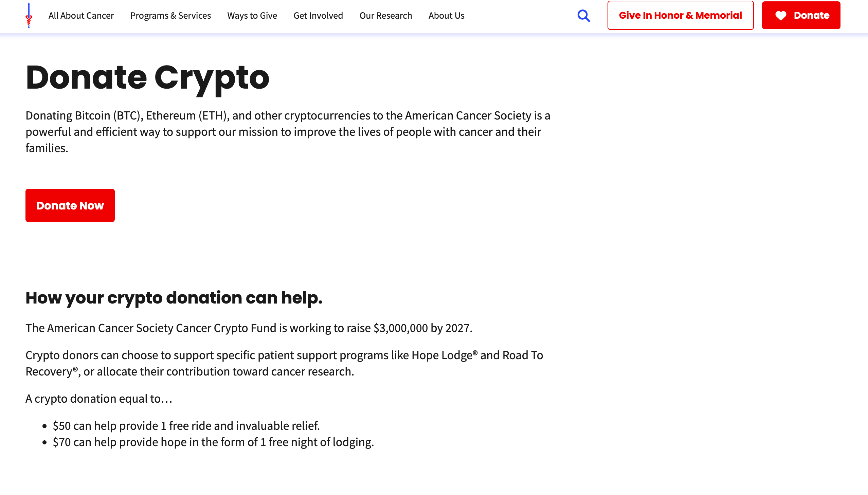Image resolution: width=868 pixels, height=495 pixels.
Task: Open the Programs & Services menu
Action: pyautogui.click(x=171, y=16)
